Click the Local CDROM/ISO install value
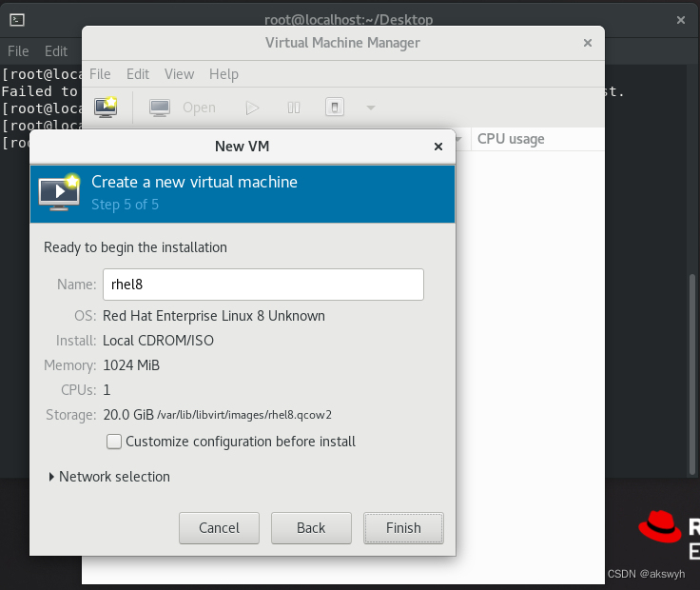Viewport: 700px width, 590px height. 158,341
